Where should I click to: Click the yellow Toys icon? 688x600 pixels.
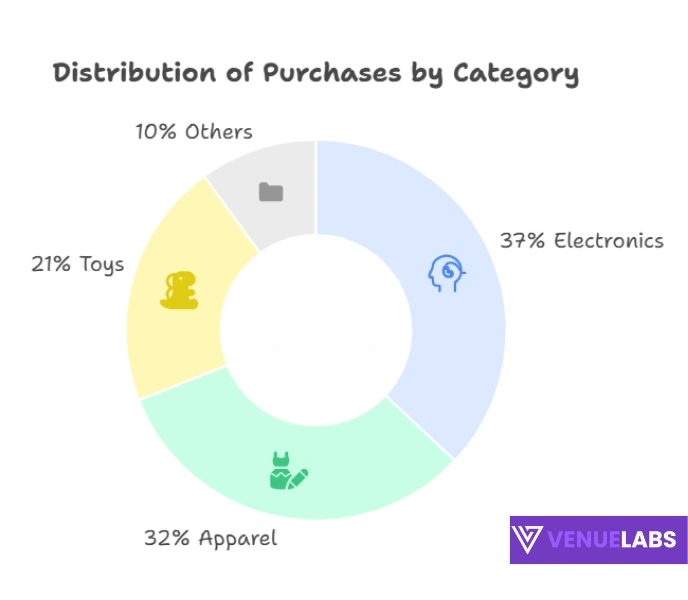[x=182, y=290]
